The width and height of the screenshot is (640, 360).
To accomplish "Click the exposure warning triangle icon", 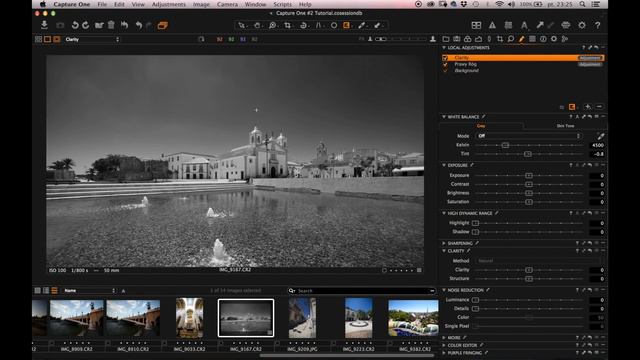I will click(x=492, y=25).
